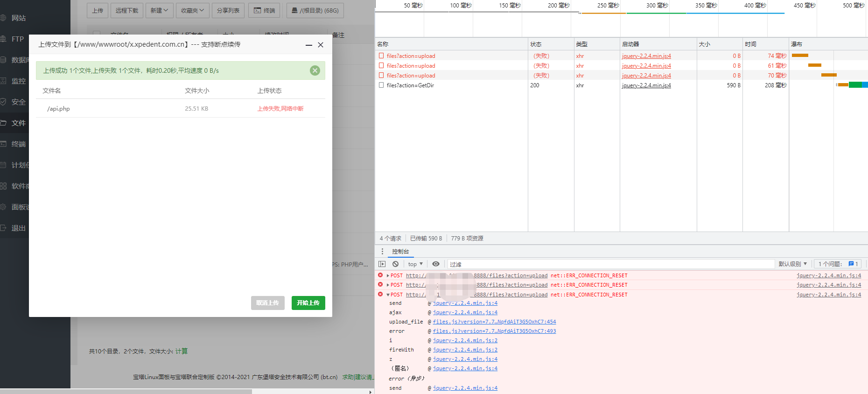Viewport: 868px width, 394px height.
Task: Click the 取消上传 cancel upload button
Action: 267,303
